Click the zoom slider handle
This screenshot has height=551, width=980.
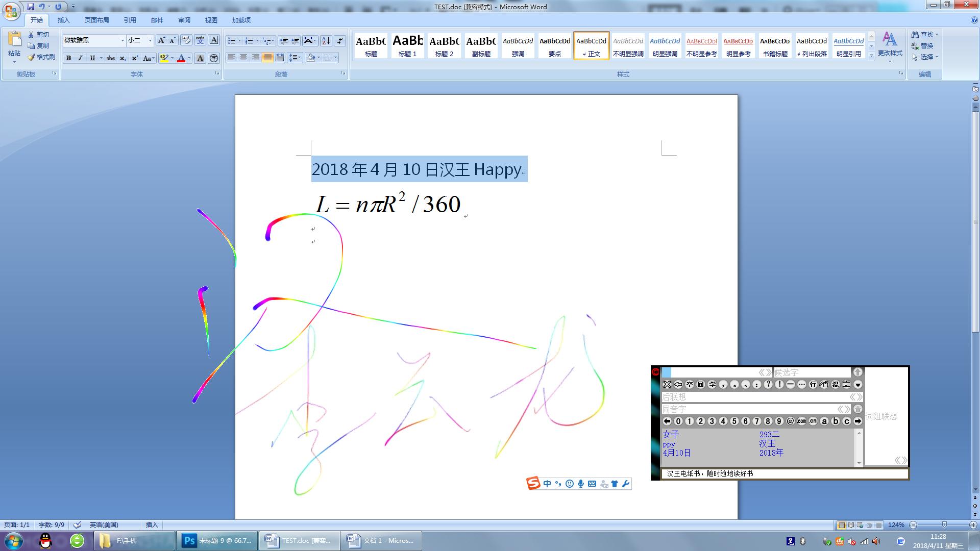pyautogui.click(x=944, y=524)
